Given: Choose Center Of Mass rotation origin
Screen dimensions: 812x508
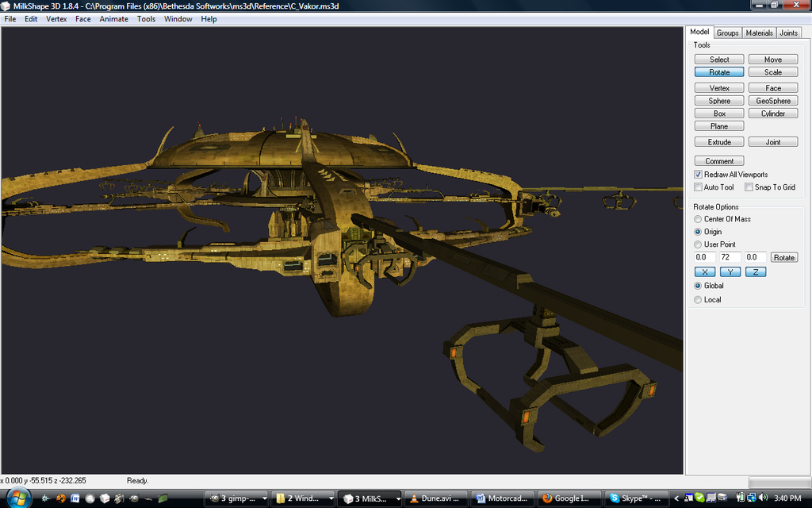Looking at the screenshot, I should (698, 219).
